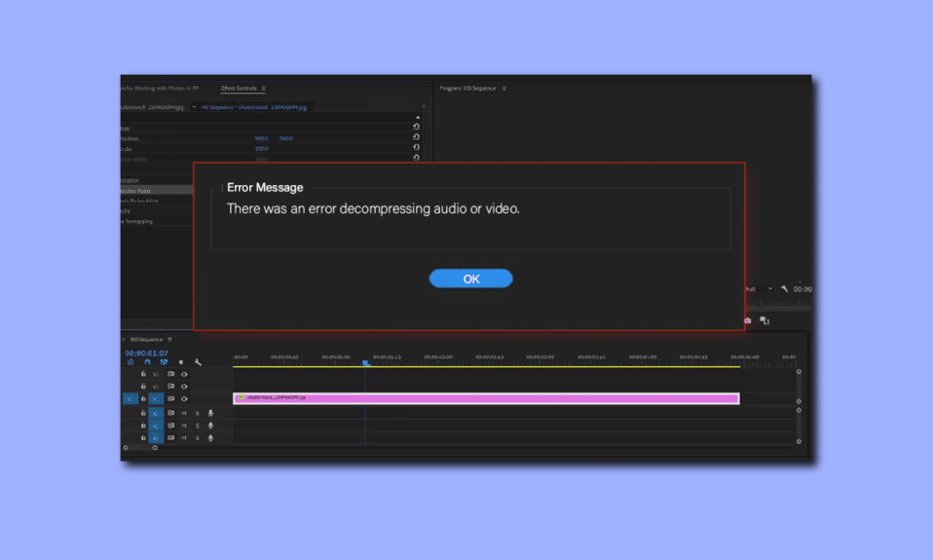This screenshot has width=933, height=560.
Task: Toggle sync lock on track V3
Action: [x=170, y=374]
